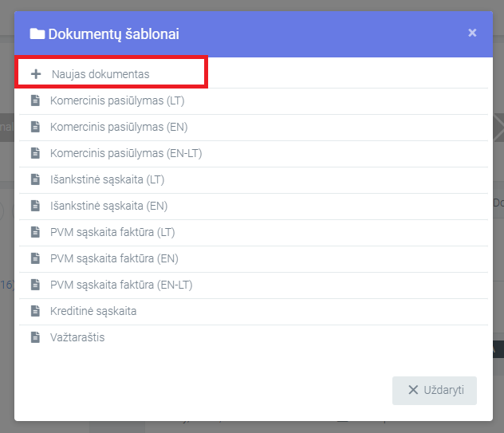Click the folder icon in dialog header
Image resolution: width=504 pixels, height=433 pixels.
point(37,33)
